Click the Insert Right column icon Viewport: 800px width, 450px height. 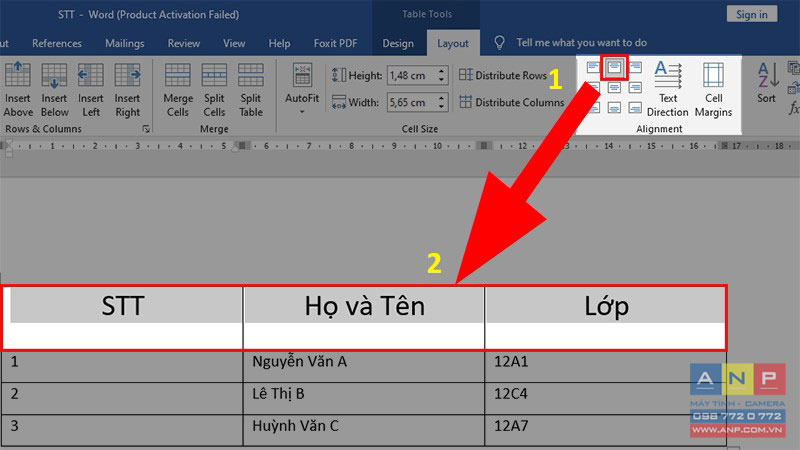pos(127,74)
